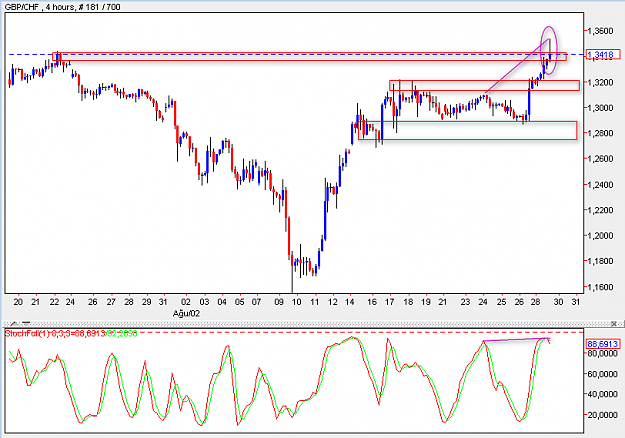Click the date label 10 on time axis
Viewport: 625px width, 438px height.
pos(296,302)
